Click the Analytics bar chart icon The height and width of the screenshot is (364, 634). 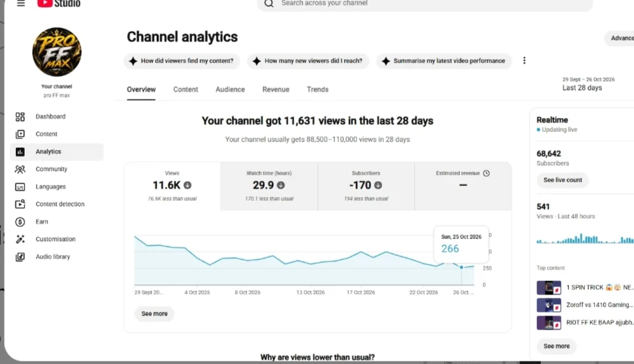[x=20, y=152]
